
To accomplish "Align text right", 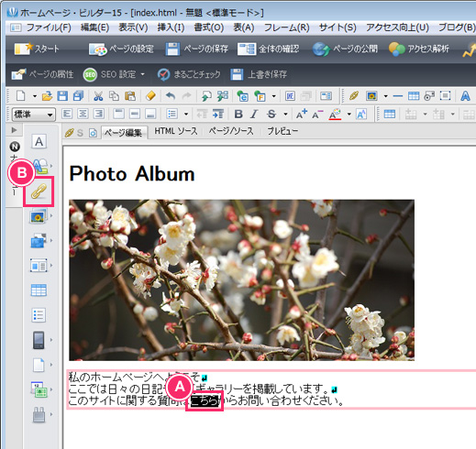I will tap(99, 115).
